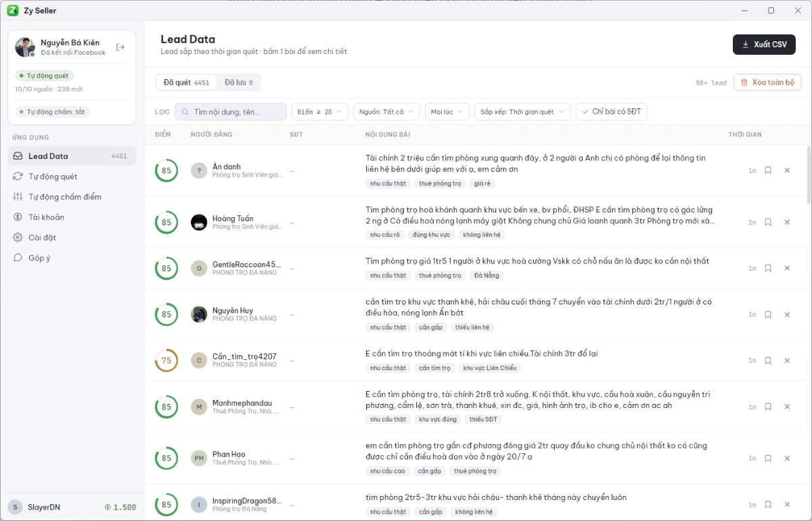Click the Xuất CSV button
812x521 pixels.
(x=764, y=45)
